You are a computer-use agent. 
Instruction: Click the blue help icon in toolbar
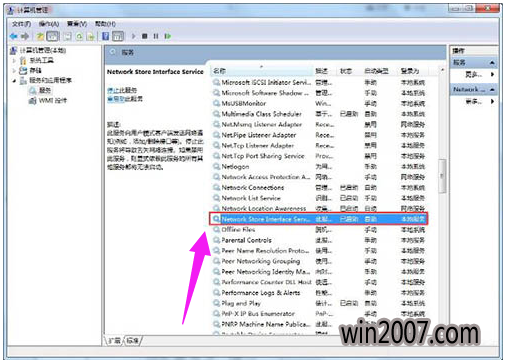pos(105,36)
